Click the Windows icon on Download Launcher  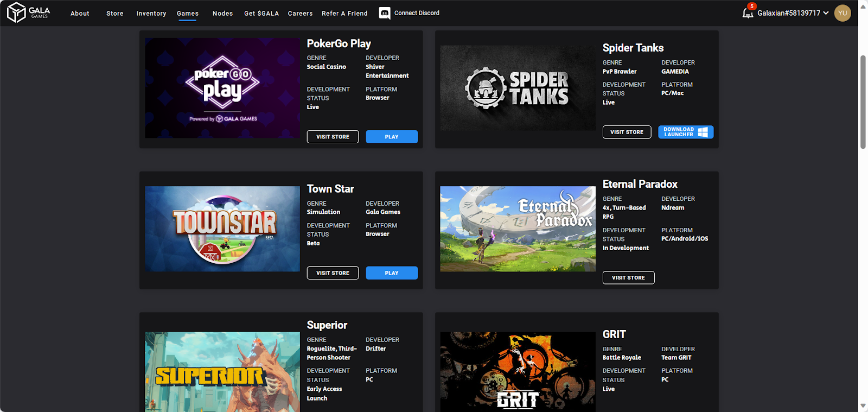703,132
